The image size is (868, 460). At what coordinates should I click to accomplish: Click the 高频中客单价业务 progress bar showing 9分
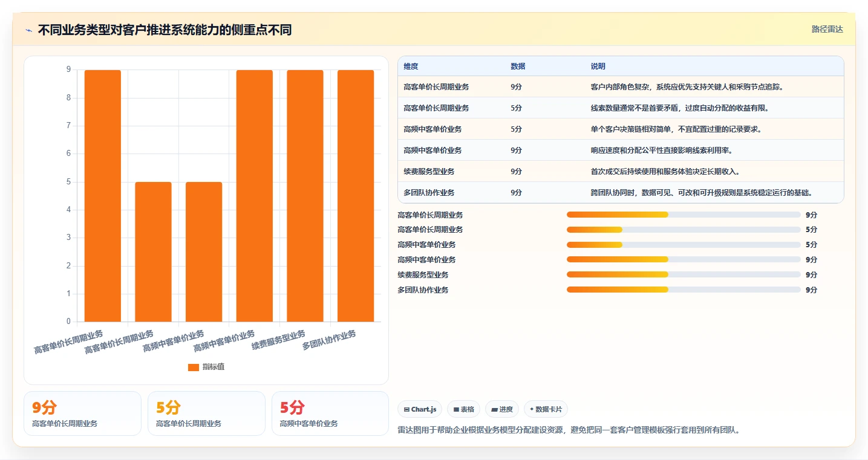[x=684, y=260]
